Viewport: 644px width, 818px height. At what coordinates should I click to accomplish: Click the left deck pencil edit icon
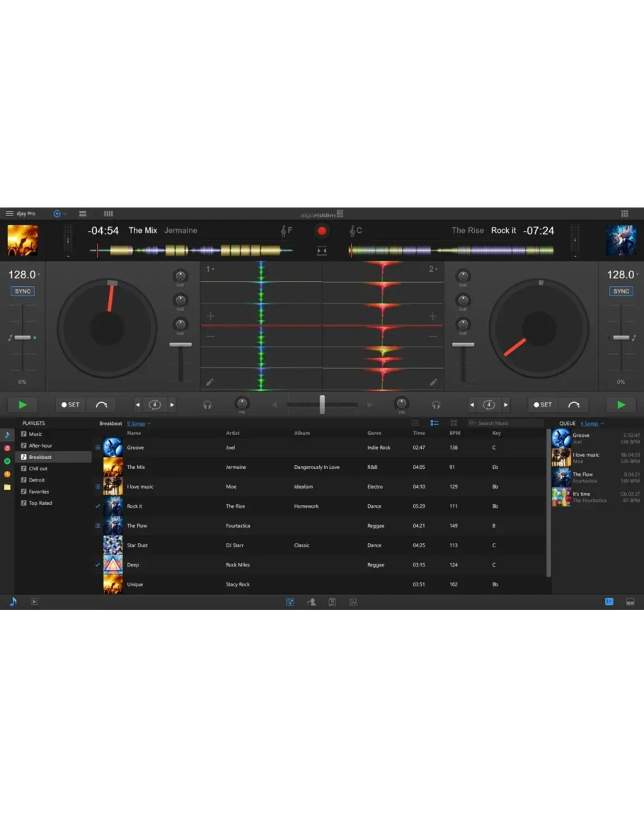(209, 382)
